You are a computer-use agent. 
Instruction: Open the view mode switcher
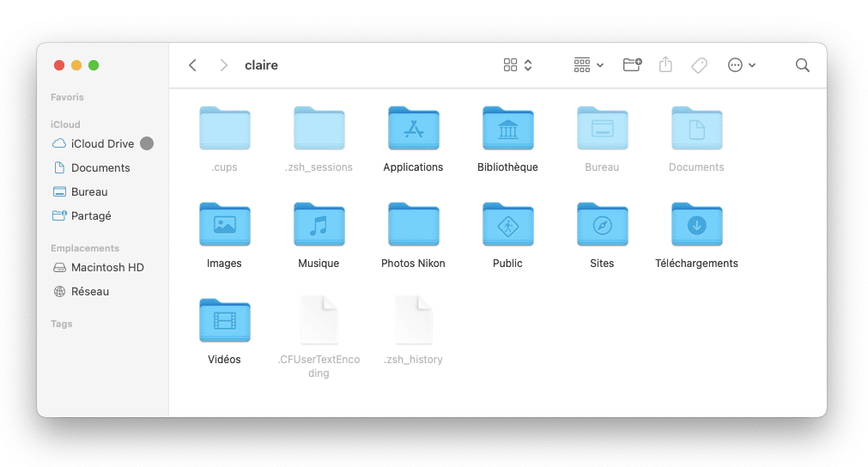[518, 65]
